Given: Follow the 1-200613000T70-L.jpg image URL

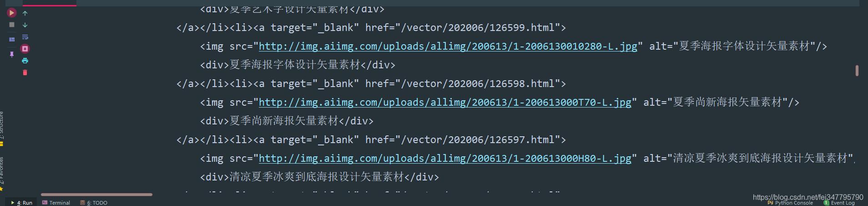Looking at the screenshot, I should click(445, 102).
